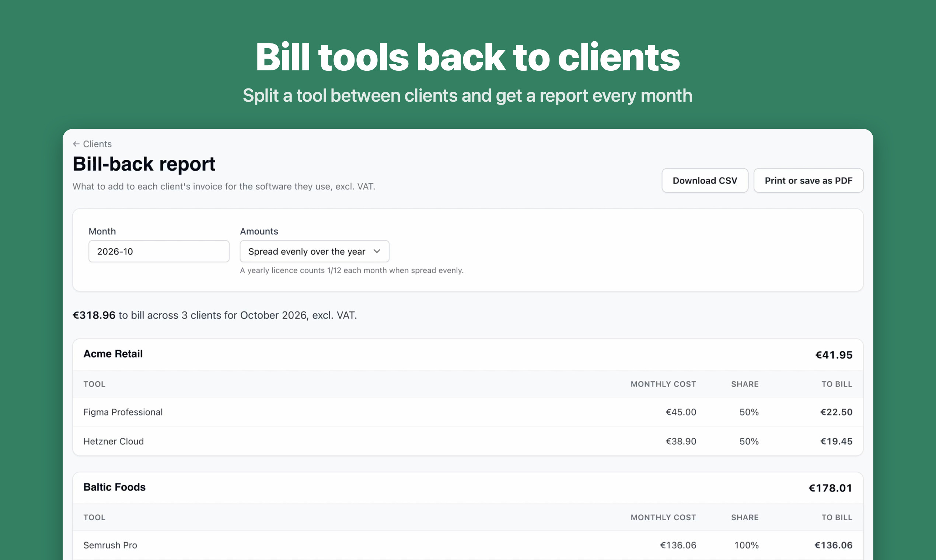Click the back arrow next to Clients
Viewport: 936px width, 560px height.
pyautogui.click(x=76, y=144)
